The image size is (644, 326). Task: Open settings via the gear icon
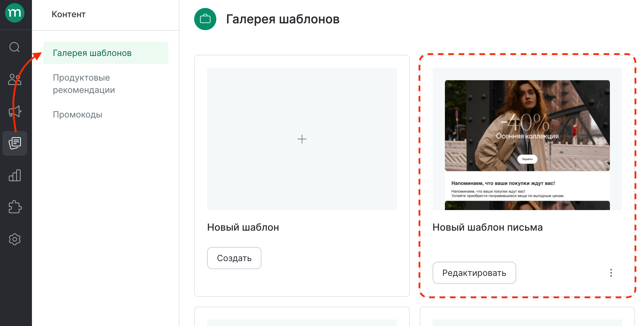pyautogui.click(x=14, y=239)
